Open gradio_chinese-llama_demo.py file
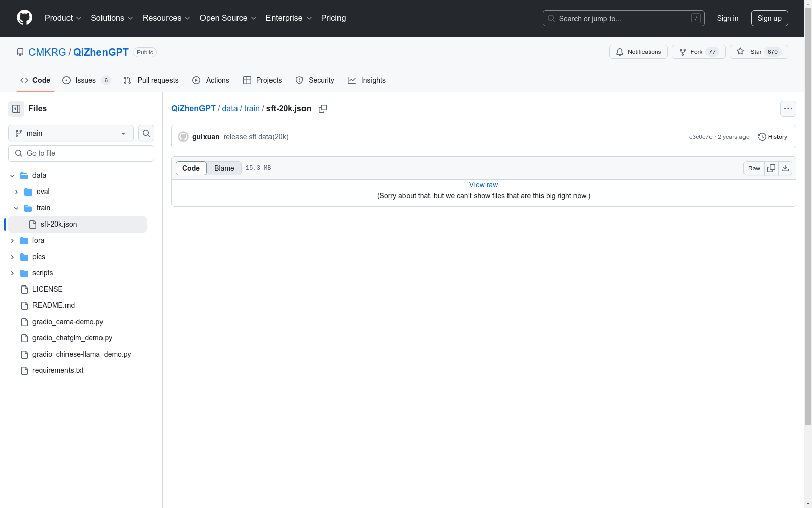 82,354
